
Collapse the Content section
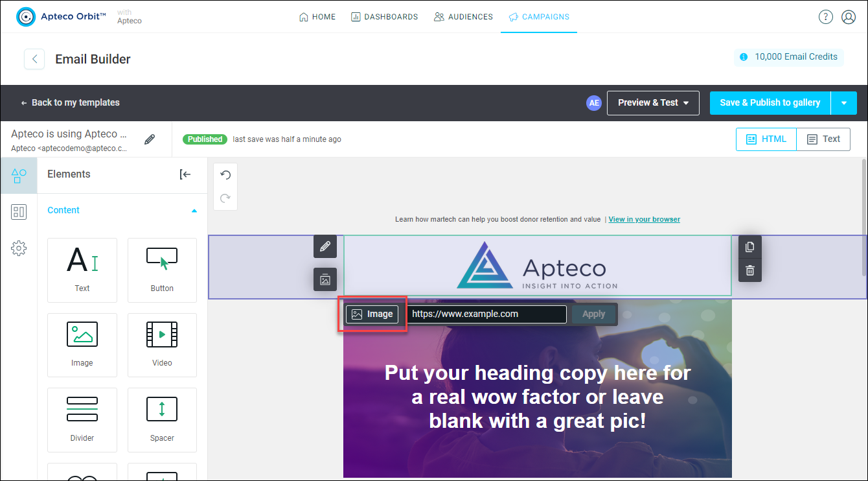click(194, 211)
